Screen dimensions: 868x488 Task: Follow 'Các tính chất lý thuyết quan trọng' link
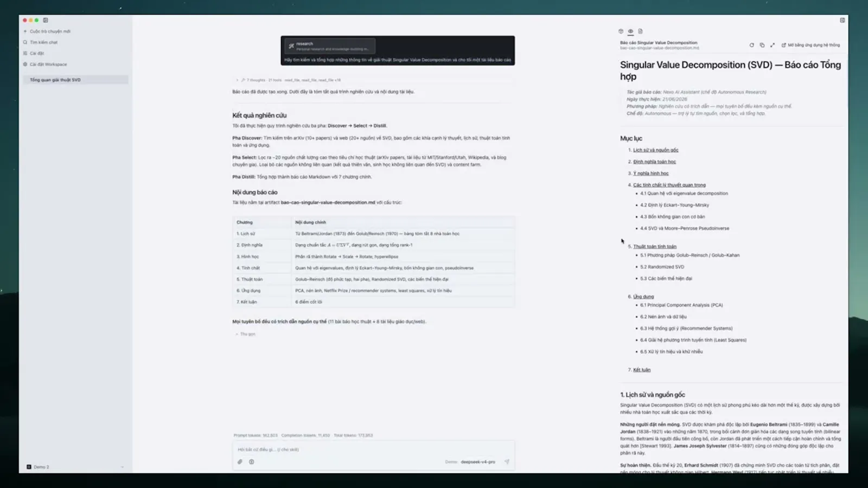click(669, 185)
